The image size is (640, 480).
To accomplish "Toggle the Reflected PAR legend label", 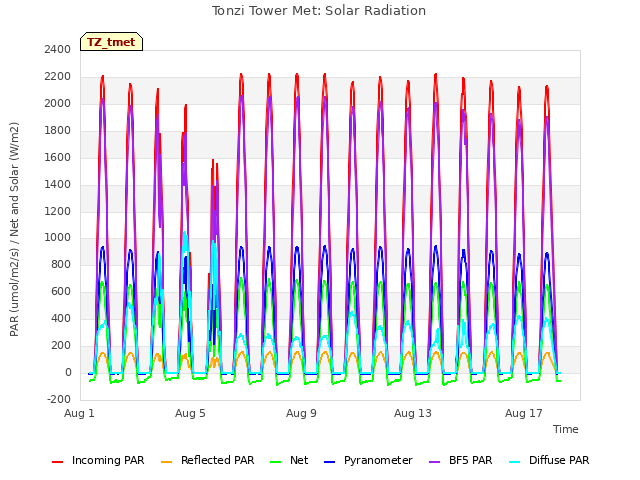I will point(218,460).
